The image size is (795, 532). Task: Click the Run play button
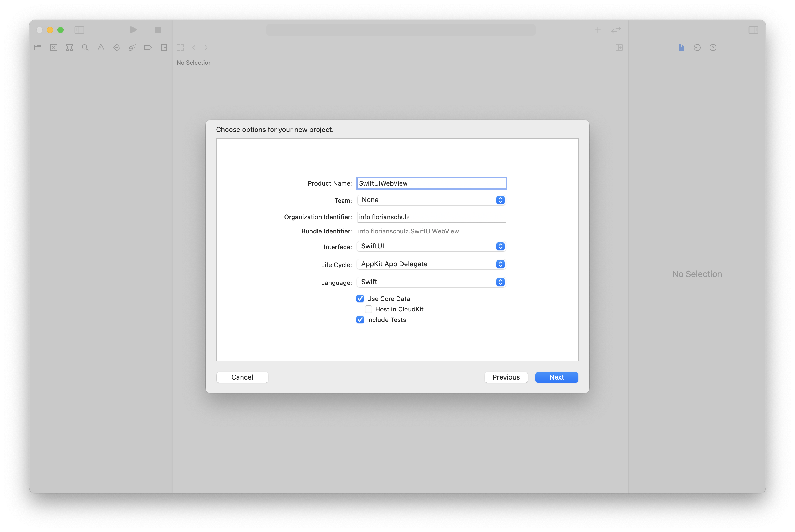tap(134, 30)
